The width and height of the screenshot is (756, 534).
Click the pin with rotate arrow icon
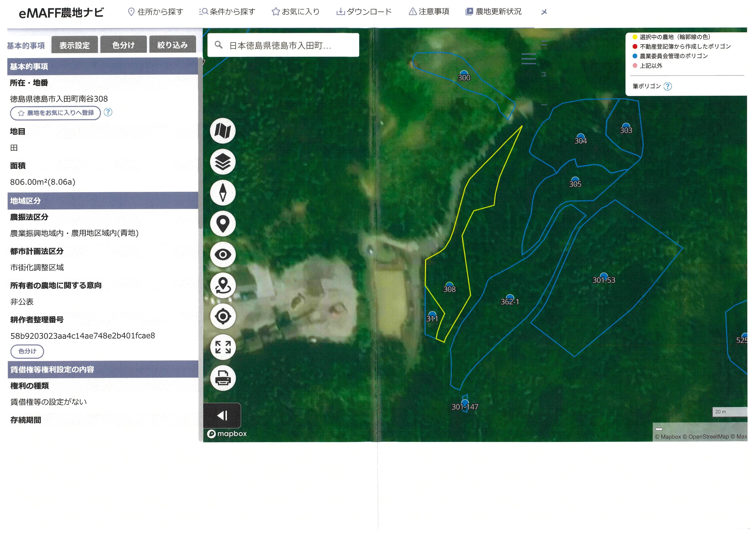(223, 285)
